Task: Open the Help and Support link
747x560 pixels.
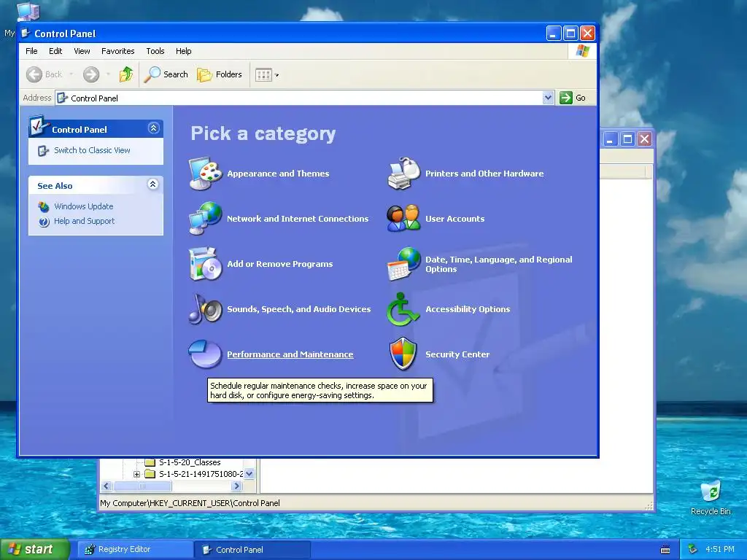Action: coord(85,222)
